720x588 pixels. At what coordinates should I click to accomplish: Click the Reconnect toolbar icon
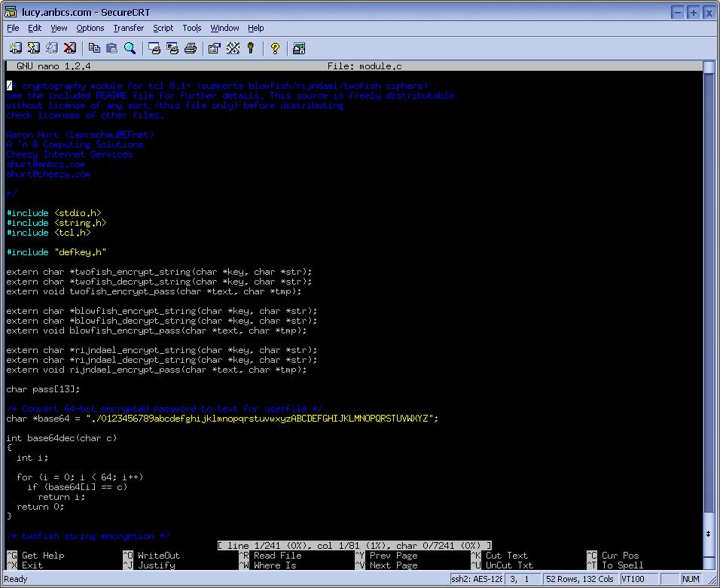pyautogui.click(x=52, y=48)
